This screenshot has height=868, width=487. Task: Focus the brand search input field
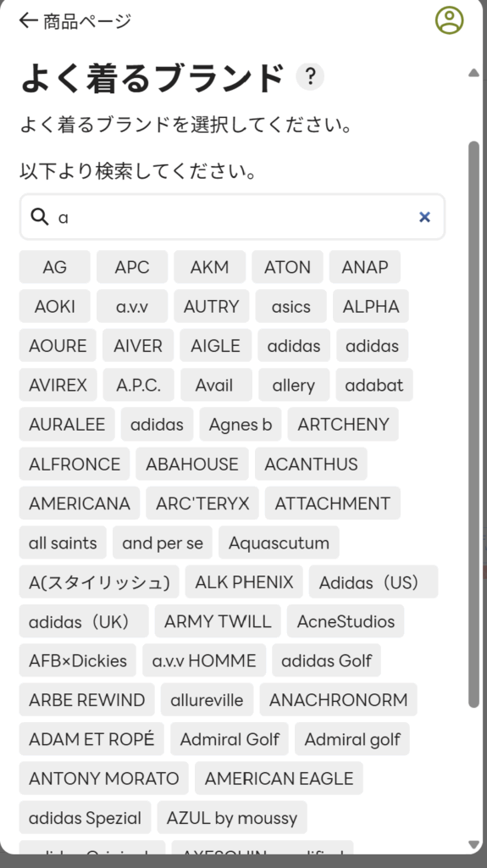[x=232, y=217]
